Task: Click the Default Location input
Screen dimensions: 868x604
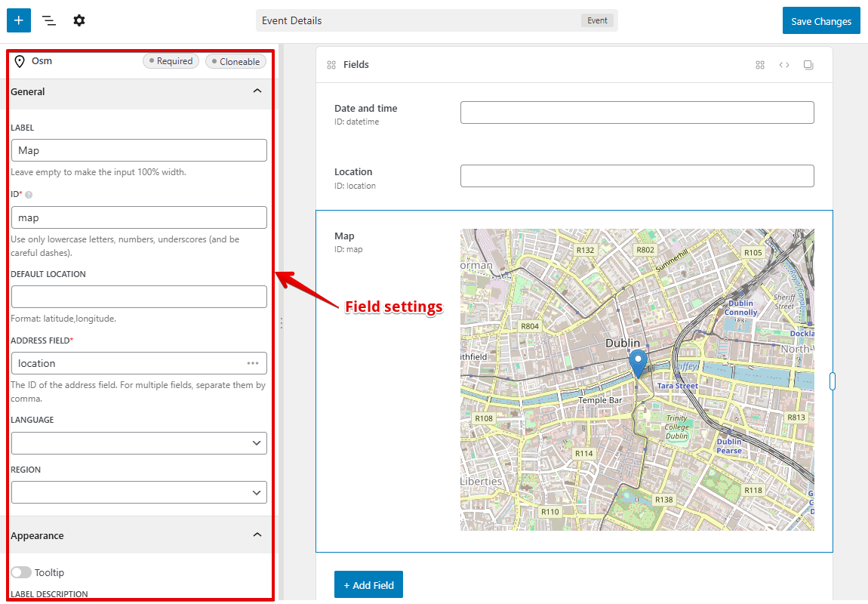Action: [x=139, y=297]
